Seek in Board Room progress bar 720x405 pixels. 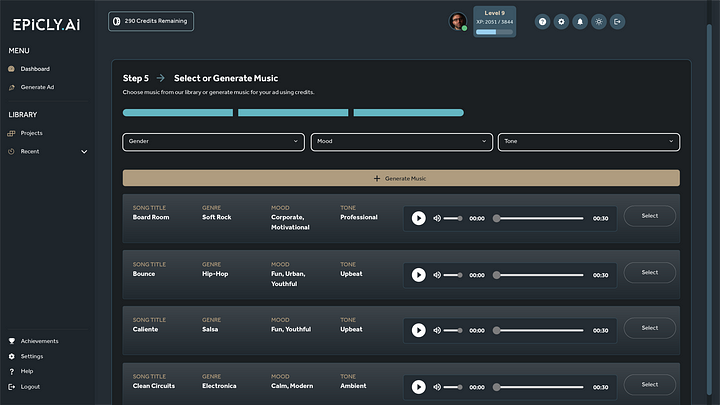pos(538,218)
